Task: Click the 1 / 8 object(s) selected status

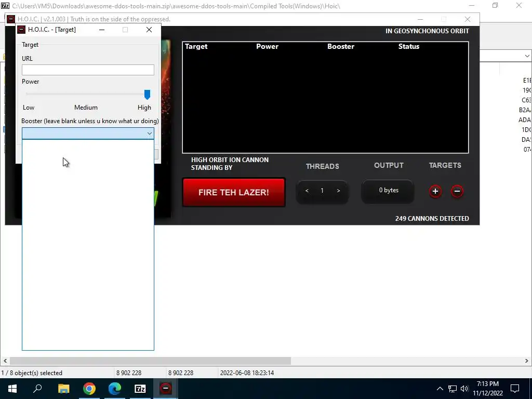Action: click(32, 373)
